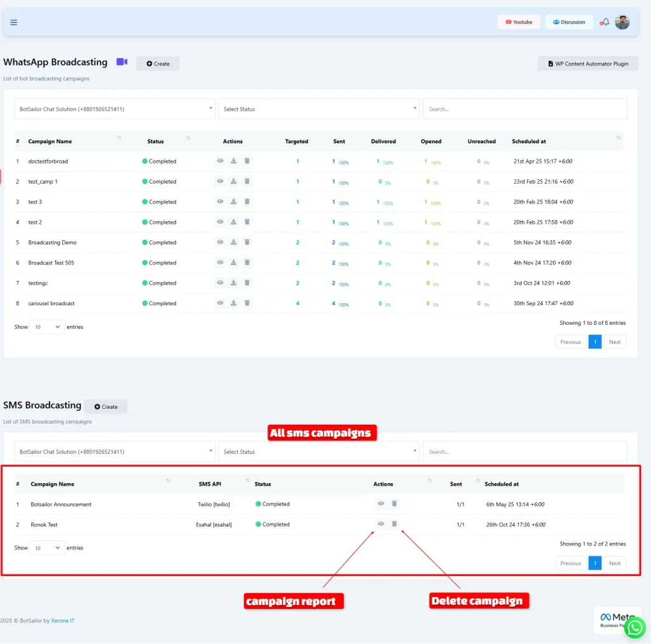Delete the carousel broadcast campaign
This screenshot has width=651, height=644.
click(247, 303)
